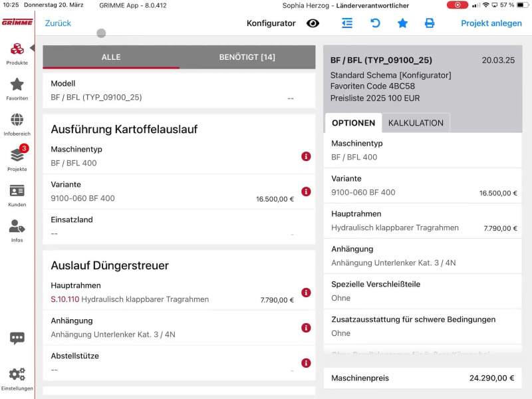532x399 pixels.
Task: Select Variante in the Optionen summary
Action: [422, 186]
